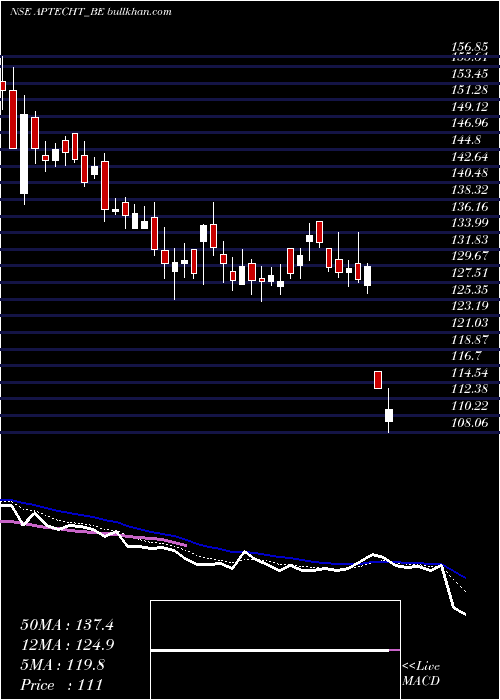Choose the 133.99 price level label
Viewport: 500px width, 700px height.
click(469, 223)
